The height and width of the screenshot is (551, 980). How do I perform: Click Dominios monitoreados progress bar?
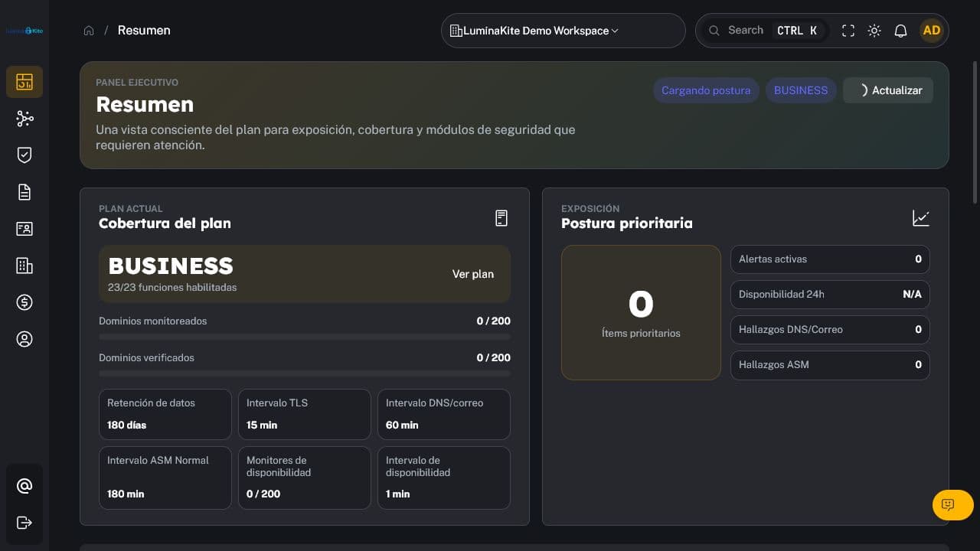pos(305,337)
